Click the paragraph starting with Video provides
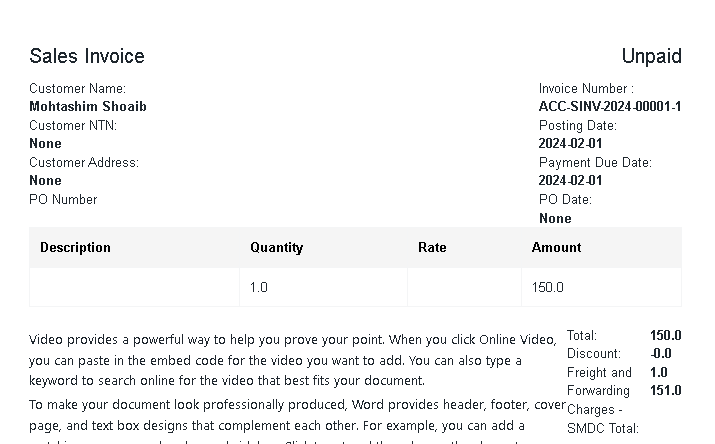The height and width of the screenshot is (444, 715). (292, 360)
